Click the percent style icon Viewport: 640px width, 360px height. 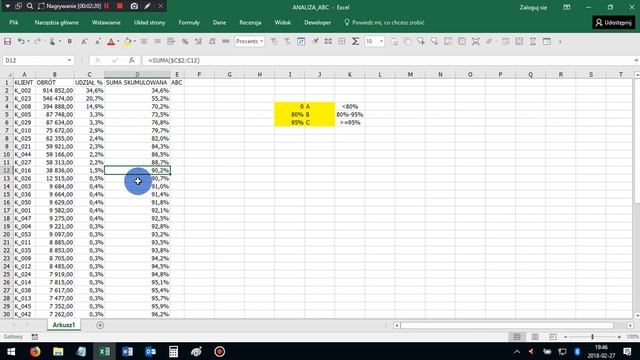click(185, 41)
